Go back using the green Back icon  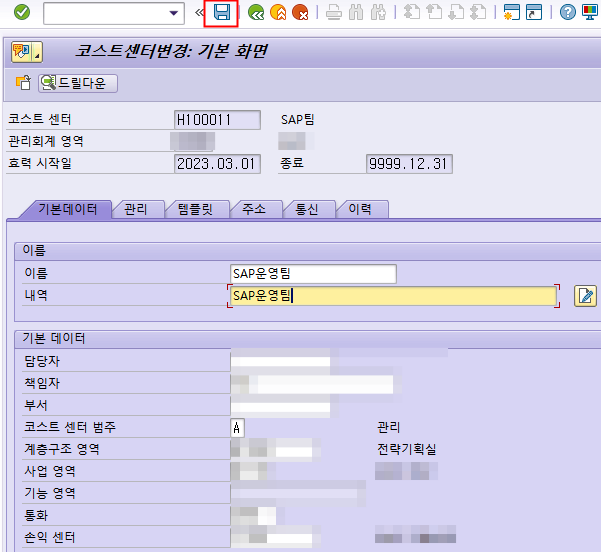[256, 13]
